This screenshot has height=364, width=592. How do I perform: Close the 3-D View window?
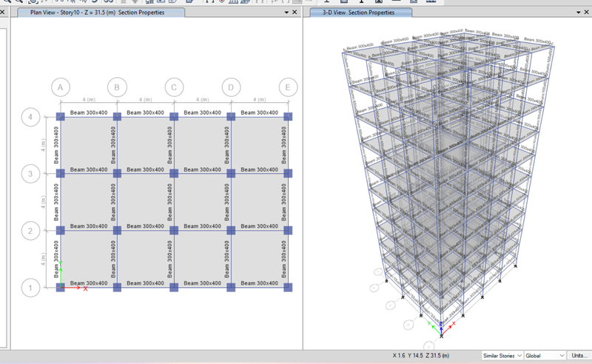click(x=587, y=12)
